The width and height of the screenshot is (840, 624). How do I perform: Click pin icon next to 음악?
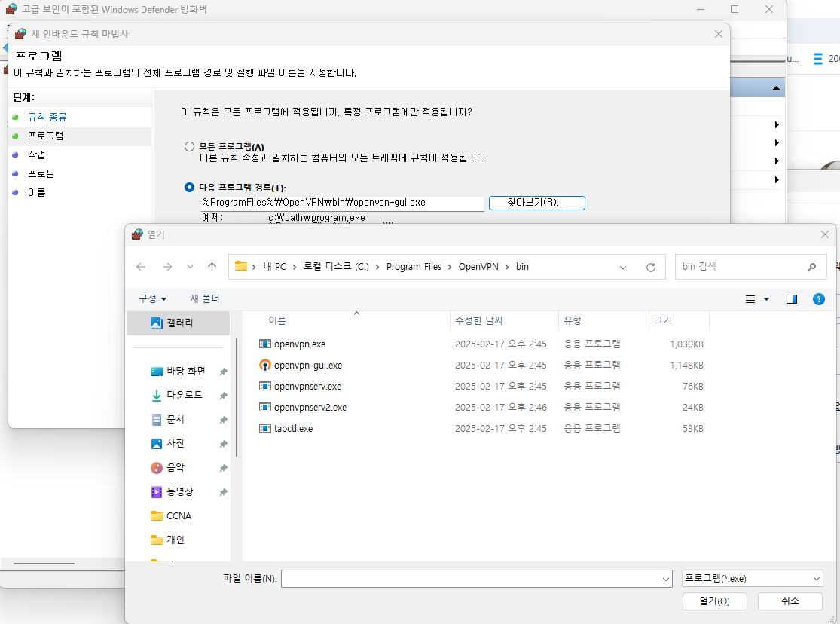[x=224, y=468]
